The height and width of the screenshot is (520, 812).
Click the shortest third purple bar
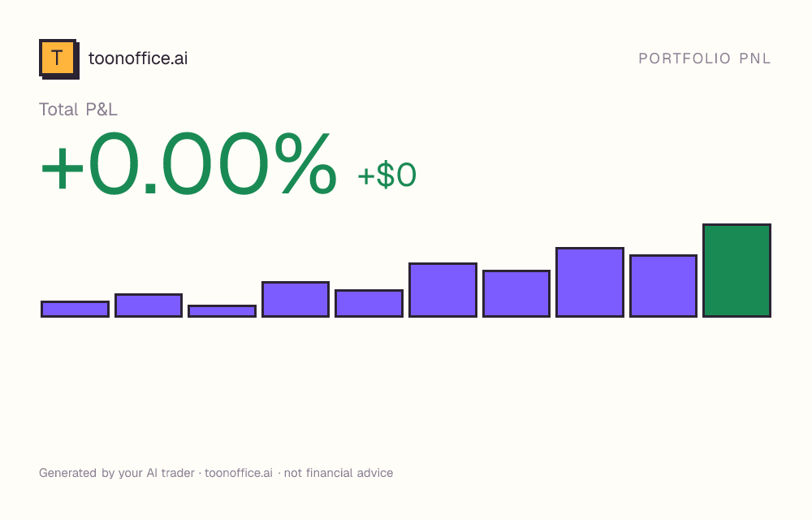[x=222, y=311]
